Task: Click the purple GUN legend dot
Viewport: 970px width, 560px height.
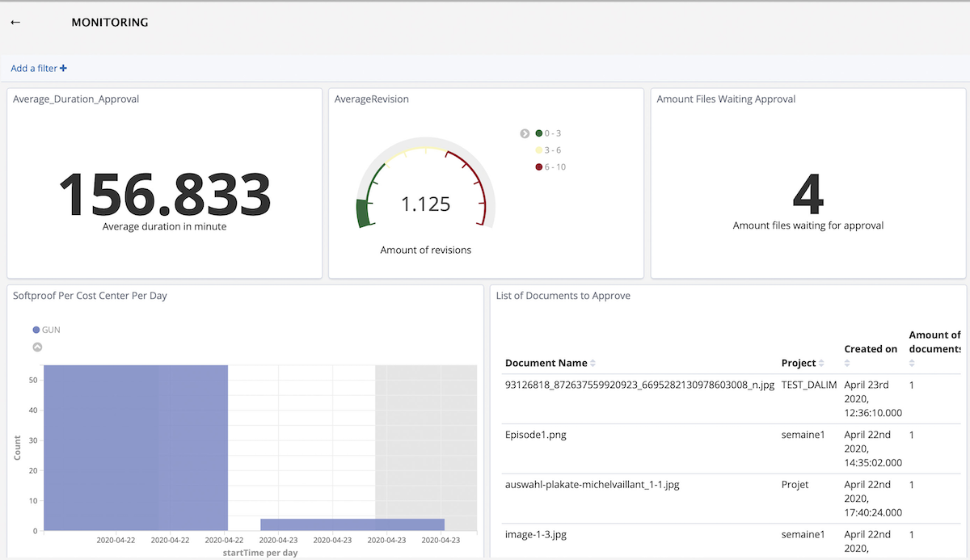Action: (x=36, y=330)
